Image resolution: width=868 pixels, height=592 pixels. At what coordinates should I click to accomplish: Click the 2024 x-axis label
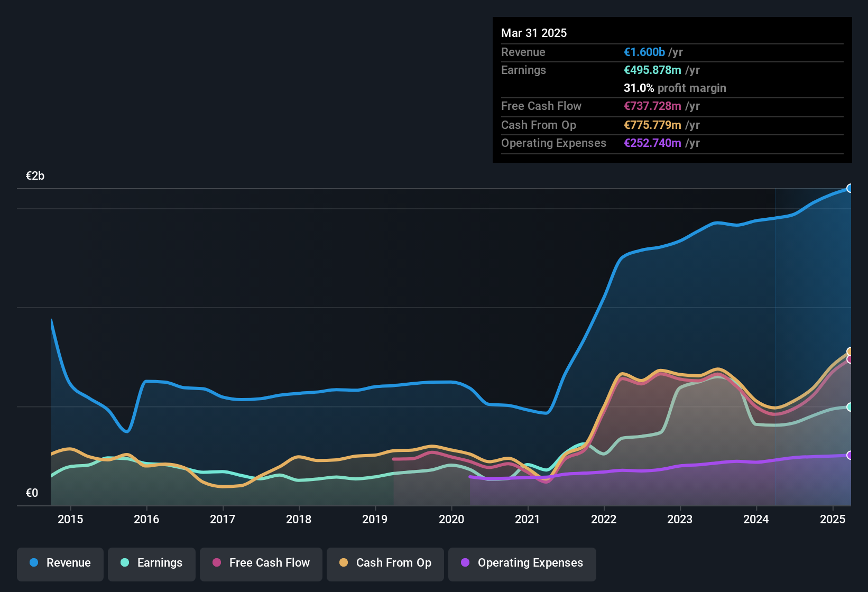[756, 519]
